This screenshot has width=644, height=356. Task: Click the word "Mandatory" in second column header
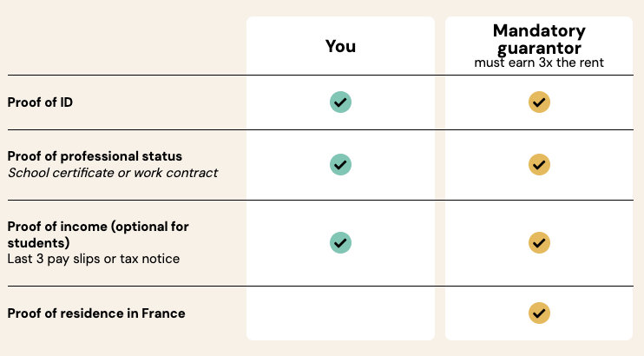pyautogui.click(x=539, y=31)
